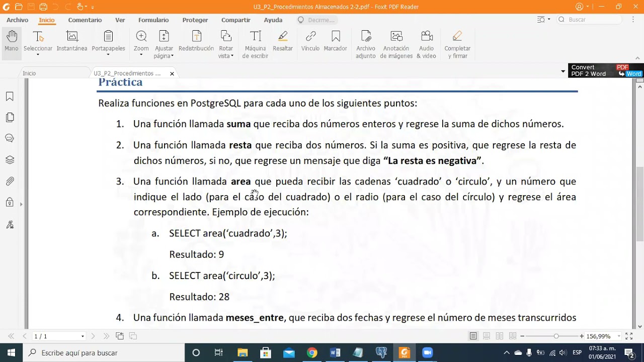
Task: Open Anotación de imágenes tool
Action: pos(396,44)
